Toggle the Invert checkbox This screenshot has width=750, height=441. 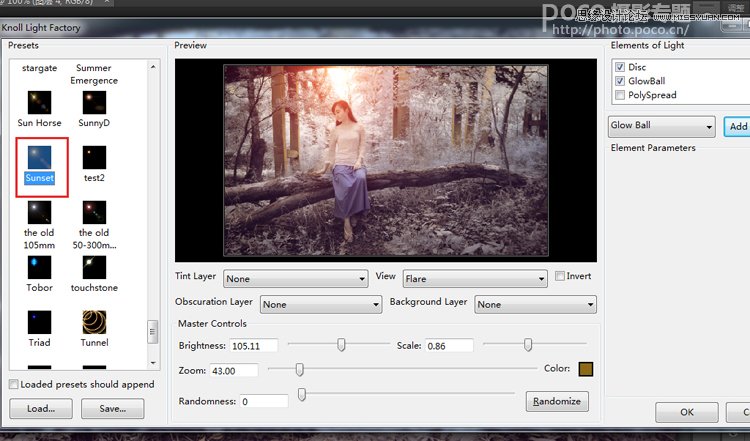pos(560,276)
